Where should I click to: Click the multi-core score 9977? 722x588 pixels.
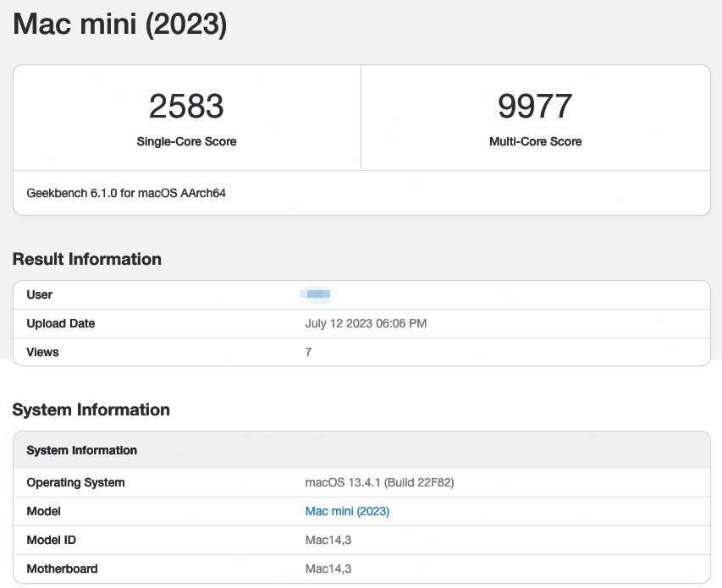(535, 106)
